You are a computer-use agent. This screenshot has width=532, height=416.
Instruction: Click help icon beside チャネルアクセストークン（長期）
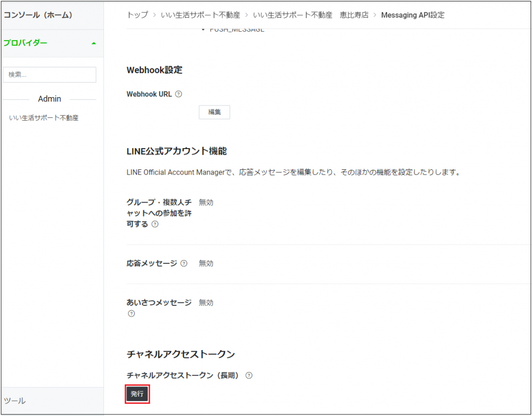[x=249, y=375]
